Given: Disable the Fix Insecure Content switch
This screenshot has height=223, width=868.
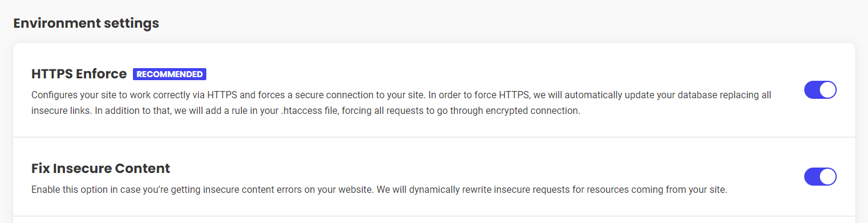Looking at the screenshot, I should click(820, 177).
